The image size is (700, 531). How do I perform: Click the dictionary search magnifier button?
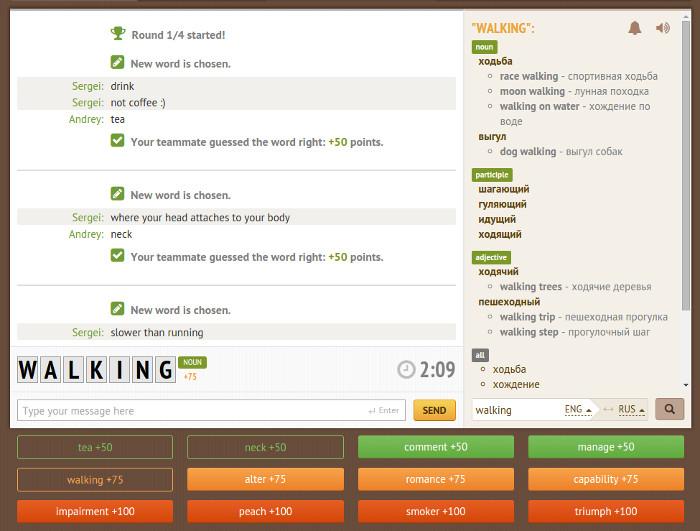670,409
